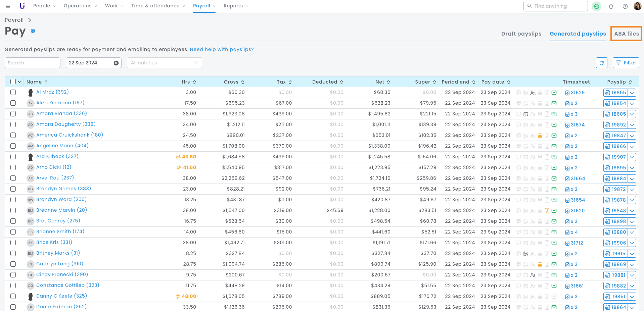Viewport: 644px width, 311px height.
Task: Open the hamburger menu icon
Action: 8,6
